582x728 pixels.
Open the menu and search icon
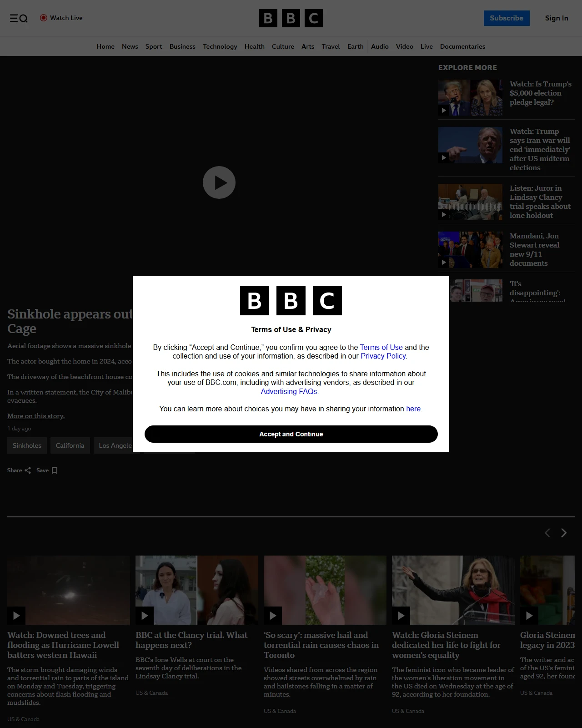(19, 18)
